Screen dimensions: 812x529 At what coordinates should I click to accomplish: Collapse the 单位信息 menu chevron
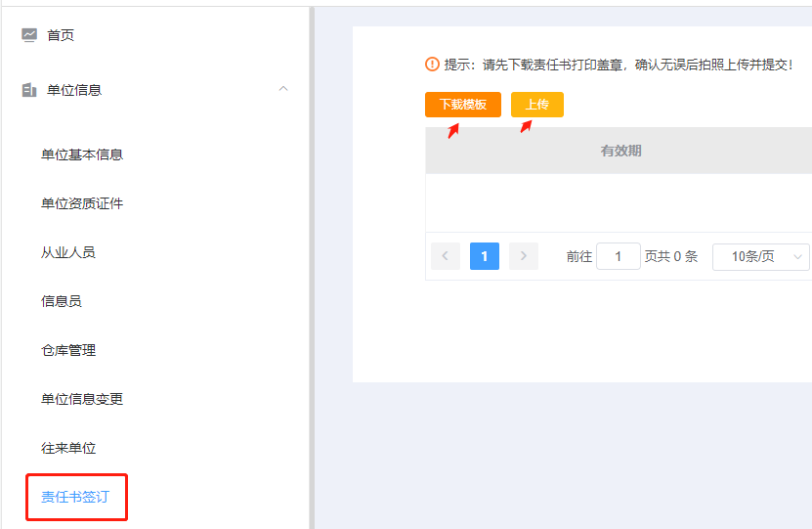283,90
